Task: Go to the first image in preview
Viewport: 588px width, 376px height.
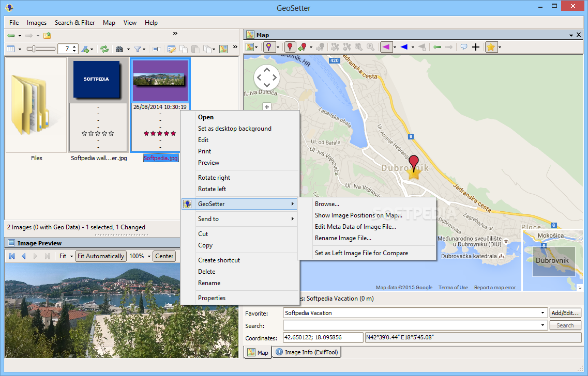Action: 12,256
